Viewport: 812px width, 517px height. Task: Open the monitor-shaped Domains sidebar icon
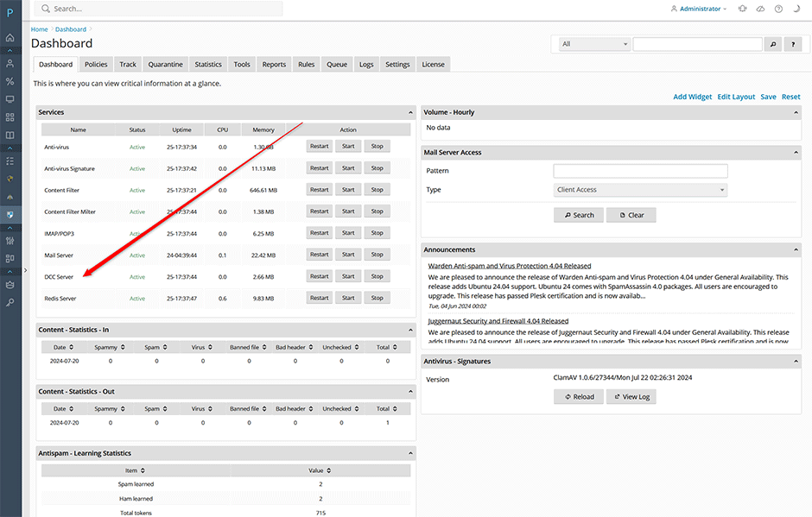click(x=10, y=99)
